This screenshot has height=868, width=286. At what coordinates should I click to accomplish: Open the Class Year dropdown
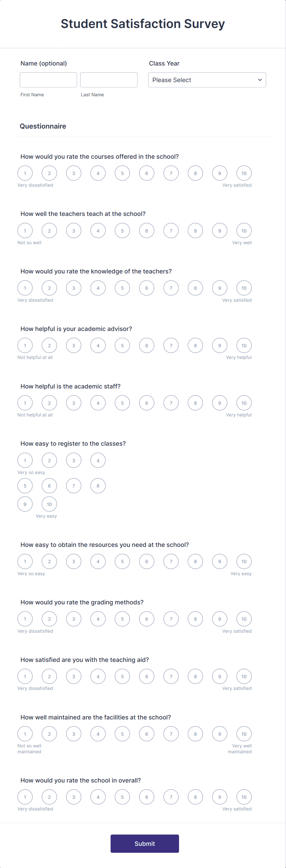click(x=207, y=80)
